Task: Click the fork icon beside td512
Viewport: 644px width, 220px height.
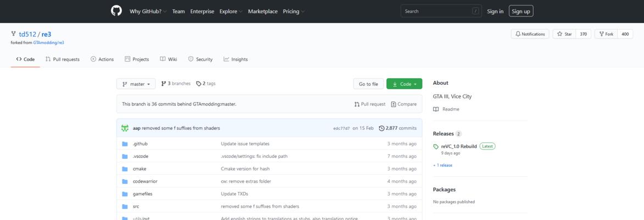Action: coord(14,34)
